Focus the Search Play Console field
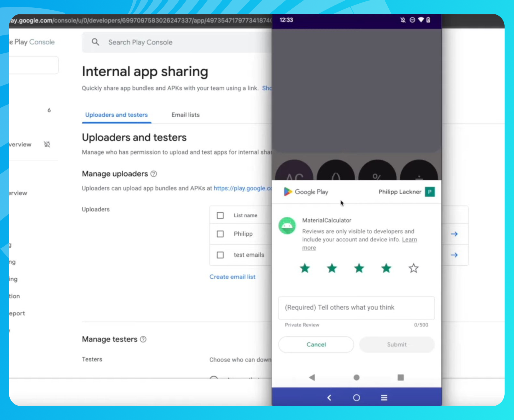The width and height of the screenshot is (514, 420). 177,42
